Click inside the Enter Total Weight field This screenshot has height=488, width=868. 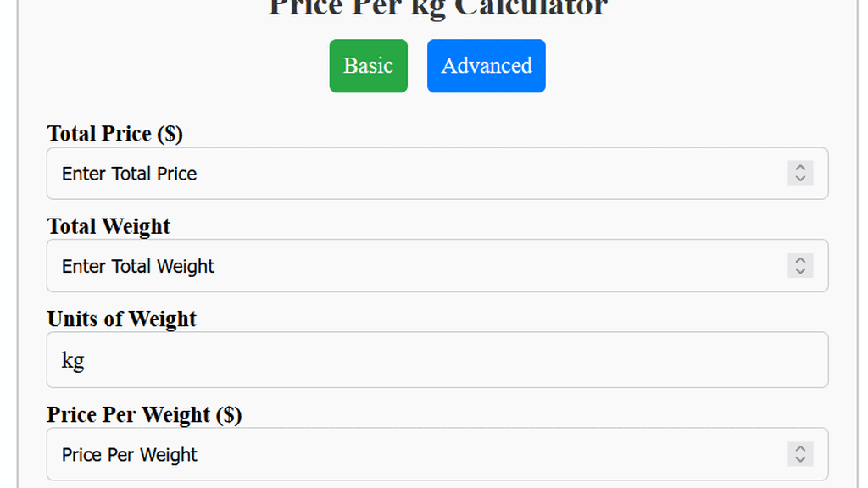(339, 266)
